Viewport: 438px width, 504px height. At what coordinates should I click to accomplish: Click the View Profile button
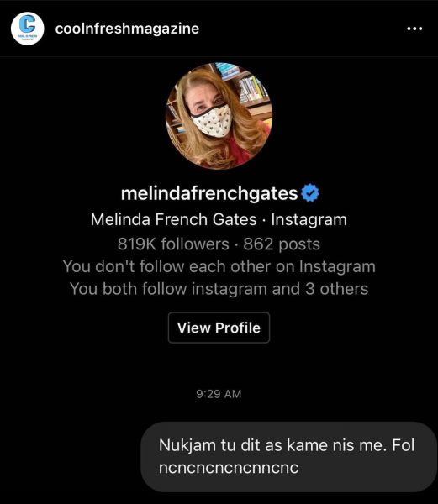tap(219, 328)
